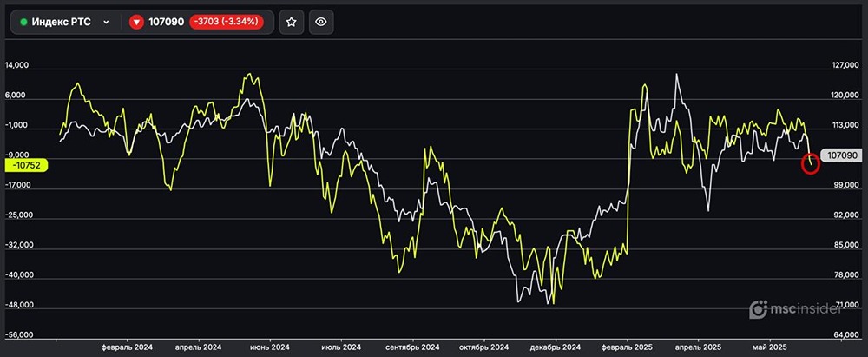
Task: Select the Индекс РТС instrument label
Action: click(61, 22)
